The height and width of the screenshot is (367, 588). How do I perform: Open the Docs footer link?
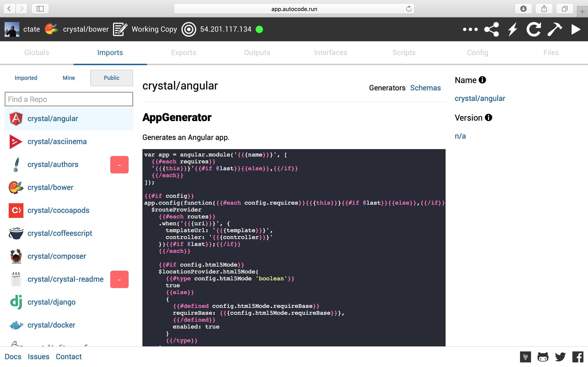tap(13, 356)
